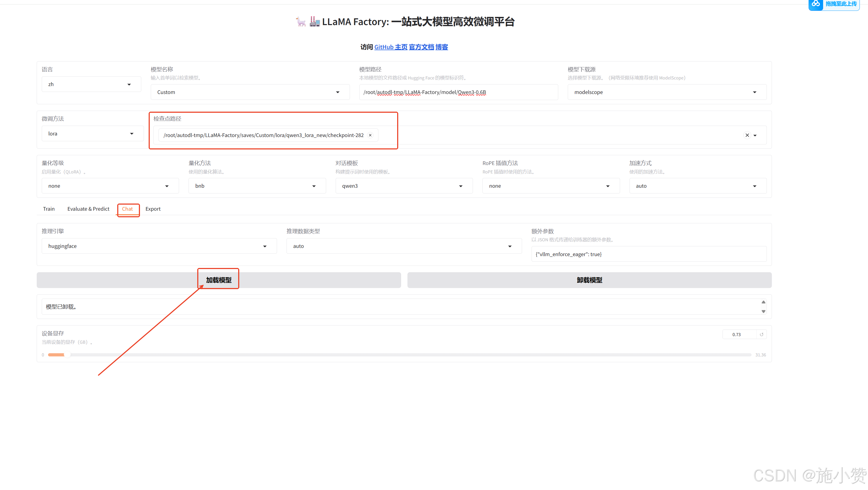Open the RoPE interpolation method dropdown

pos(551,186)
